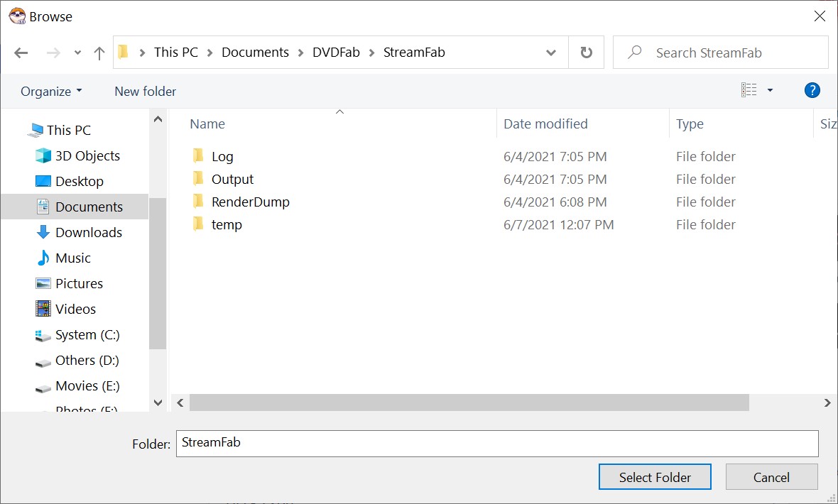This screenshot has height=504, width=838.
Task: Go up one folder level
Action: 99,53
